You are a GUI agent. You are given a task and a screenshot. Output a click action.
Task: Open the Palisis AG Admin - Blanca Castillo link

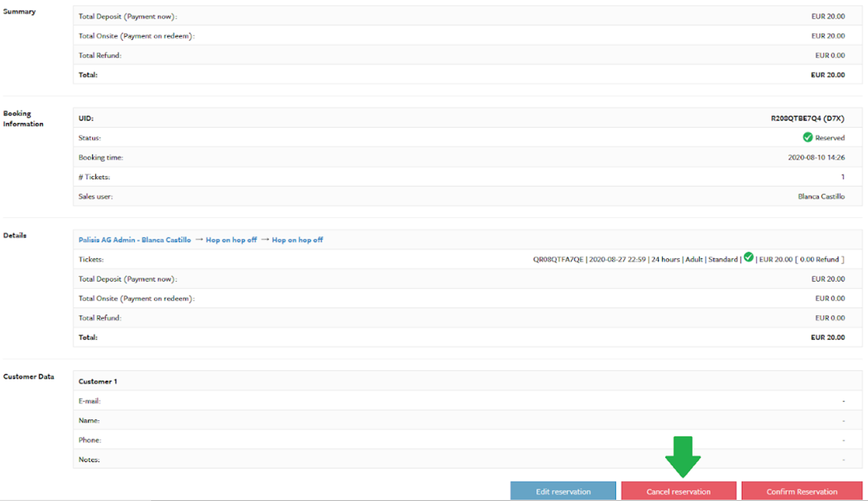point(135,240)
